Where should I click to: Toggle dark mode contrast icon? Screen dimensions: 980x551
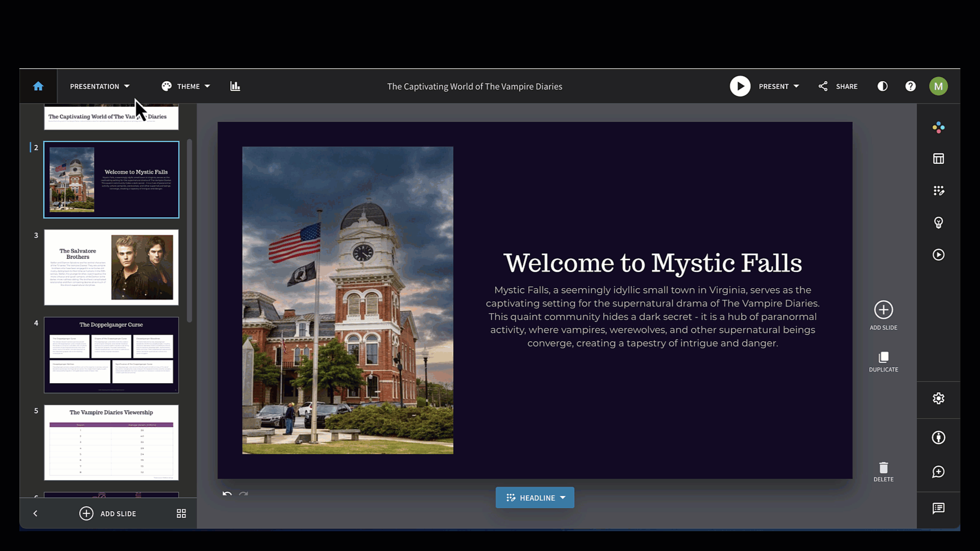coord(883,86)
